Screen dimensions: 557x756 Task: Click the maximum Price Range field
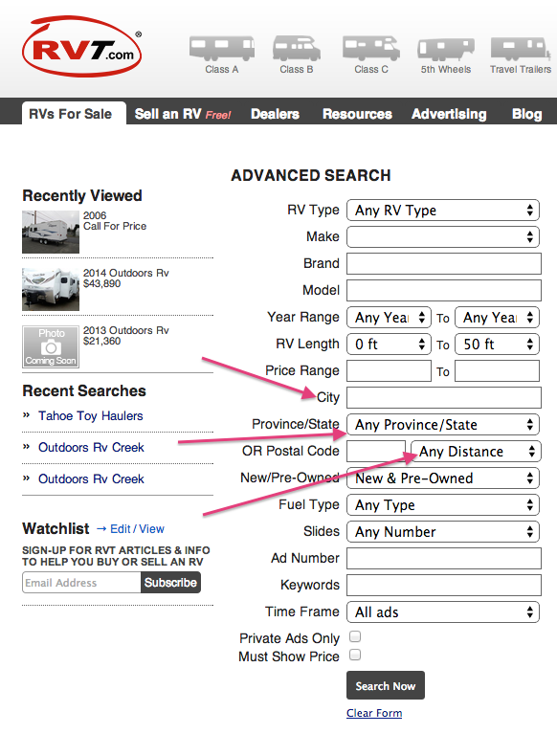(x=497, y=370)
